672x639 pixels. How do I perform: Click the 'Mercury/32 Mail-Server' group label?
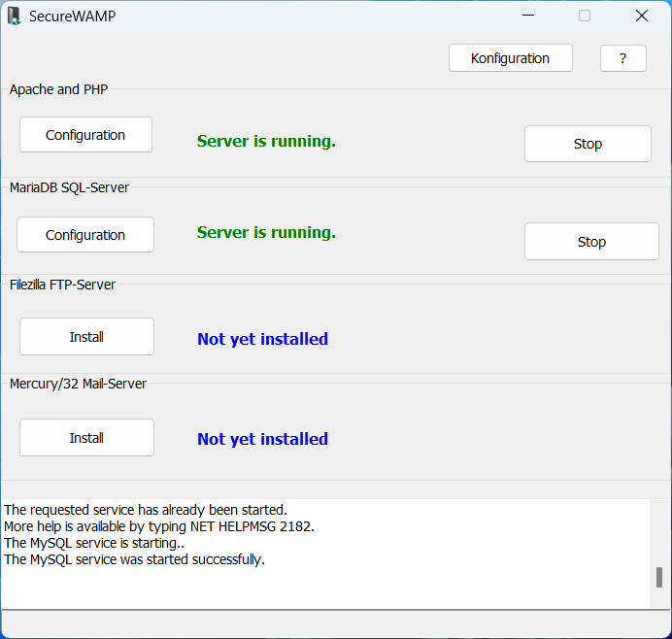point(78,384)
